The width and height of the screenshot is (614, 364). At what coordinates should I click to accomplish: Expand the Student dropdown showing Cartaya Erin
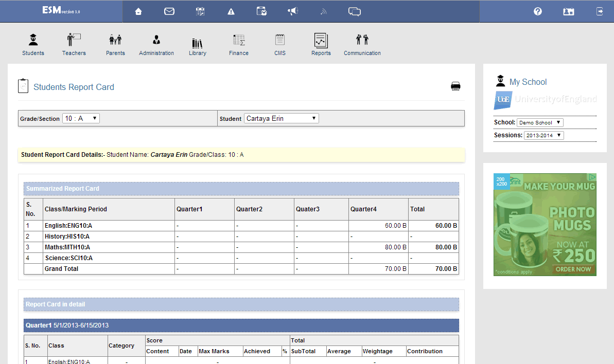281,118
